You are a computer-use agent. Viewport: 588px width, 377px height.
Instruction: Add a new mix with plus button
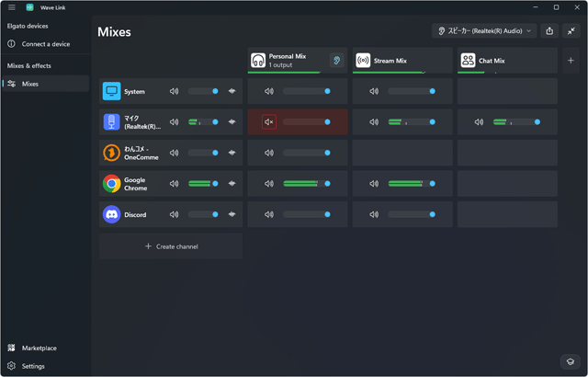point(571,61)
